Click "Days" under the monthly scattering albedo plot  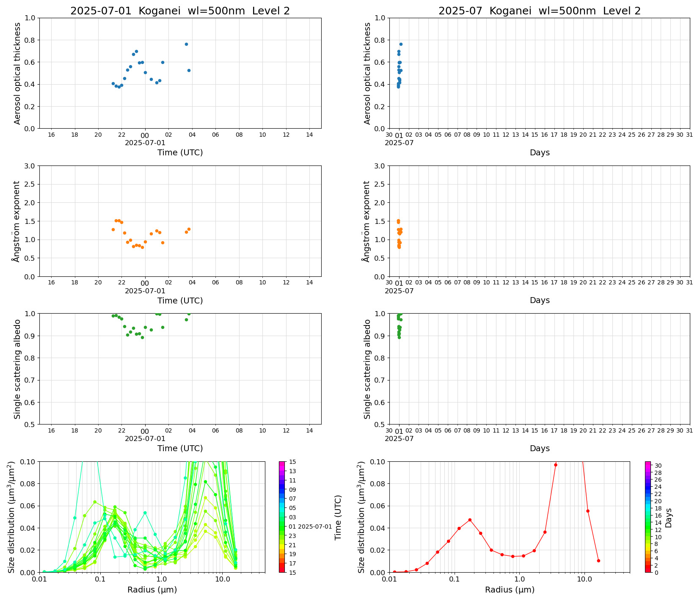click(x=540, y=448)
